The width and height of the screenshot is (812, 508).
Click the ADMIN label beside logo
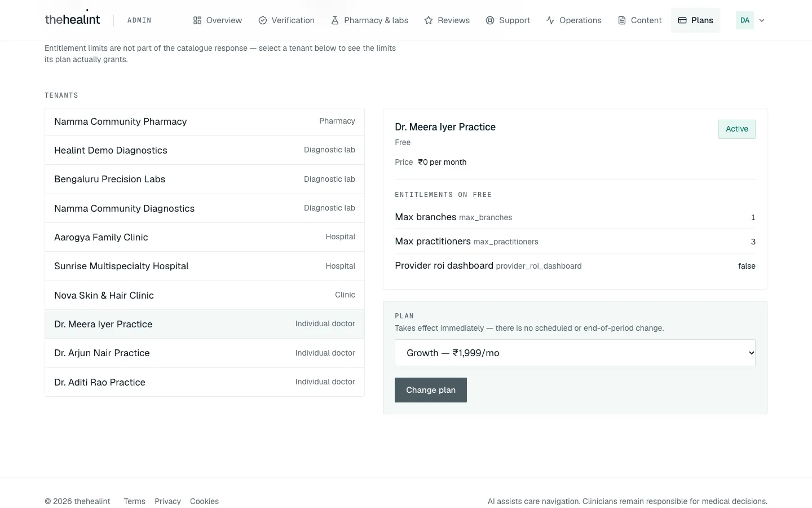pos(139,20)
